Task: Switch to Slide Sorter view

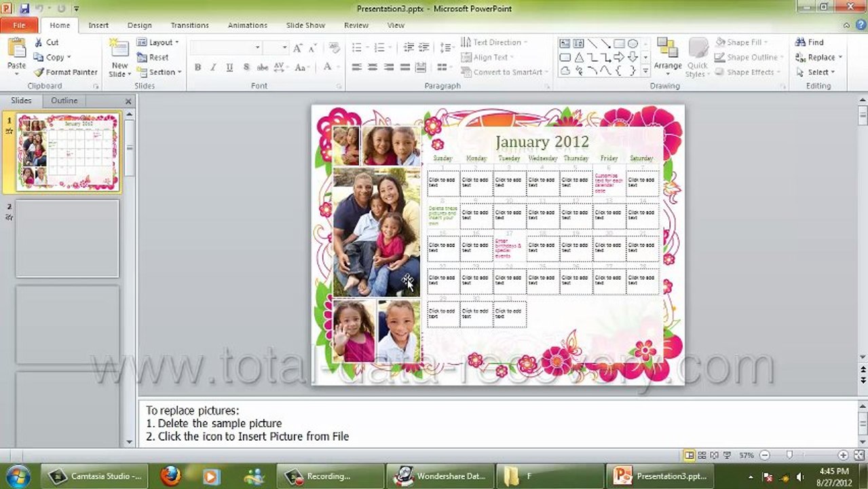Action: pos(702,455)
